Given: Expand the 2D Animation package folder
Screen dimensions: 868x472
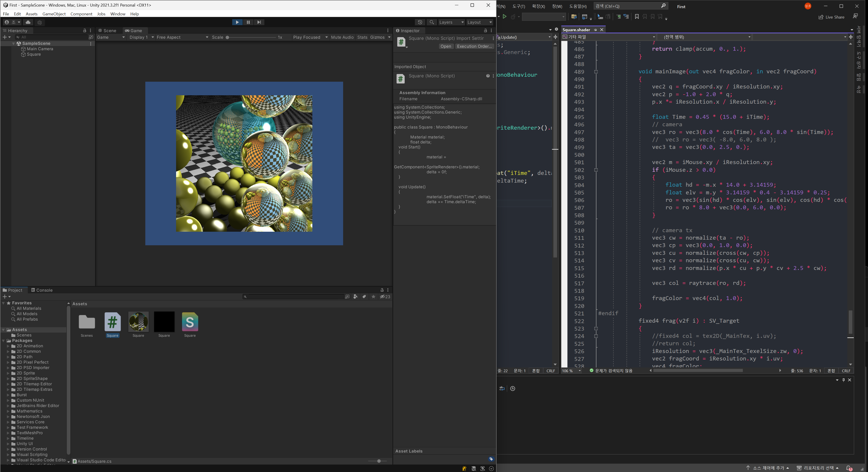Looking at the screenshot, I should pos(8,346).
